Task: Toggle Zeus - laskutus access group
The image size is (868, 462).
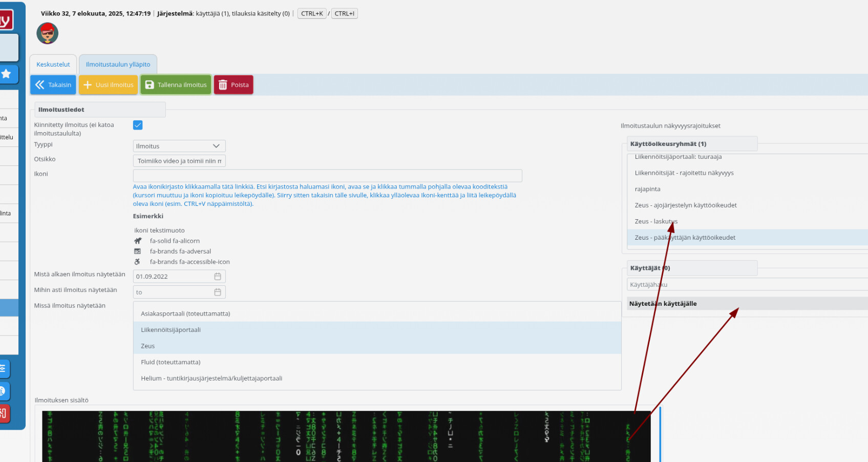Action: [655, 221]
